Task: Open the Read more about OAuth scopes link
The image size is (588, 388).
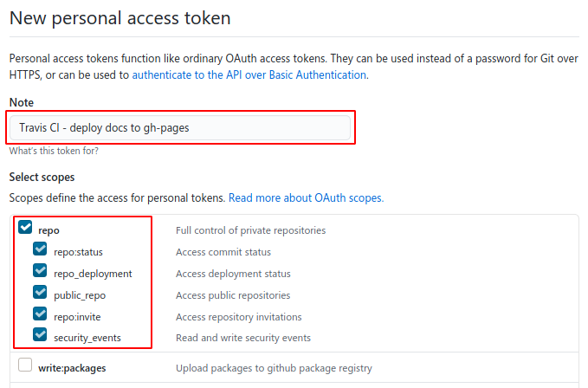Action: [x=306, y=197]
